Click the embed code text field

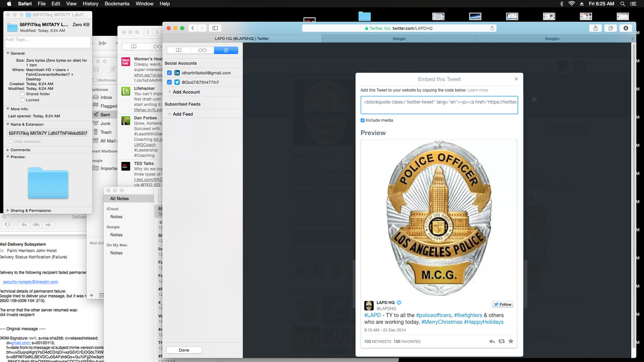pos(439,105)
